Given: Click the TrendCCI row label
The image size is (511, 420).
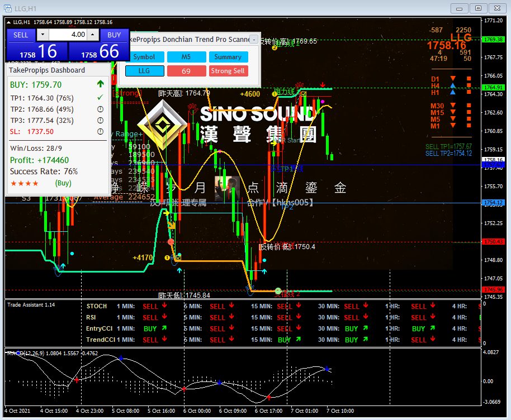Looking at the screenshot, I should tap(101, 340).
